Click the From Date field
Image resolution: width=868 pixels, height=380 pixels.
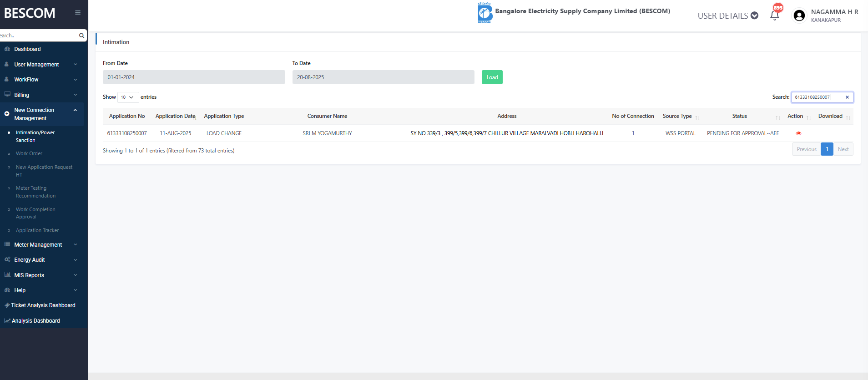click(x=194, y=77)
